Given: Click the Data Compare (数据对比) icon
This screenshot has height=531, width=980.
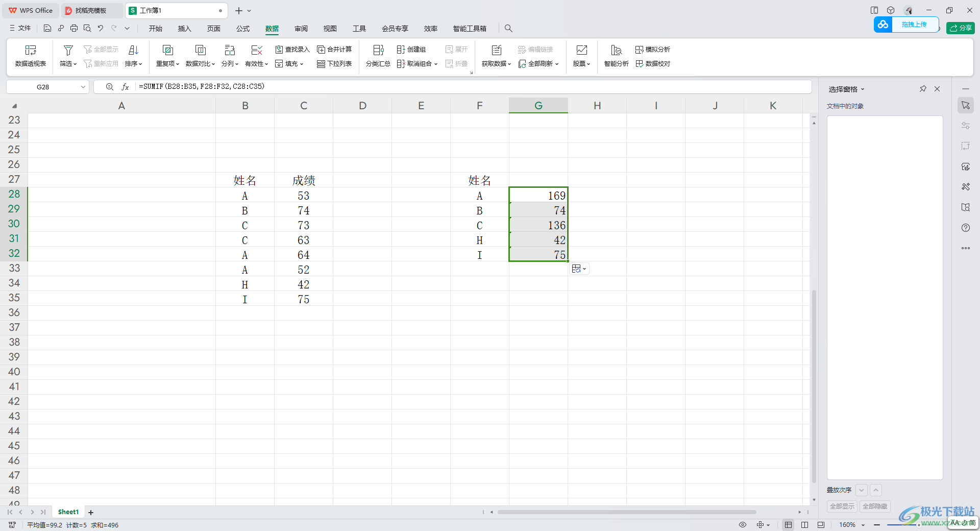Looking at the screenshot, I should point(200,50).
